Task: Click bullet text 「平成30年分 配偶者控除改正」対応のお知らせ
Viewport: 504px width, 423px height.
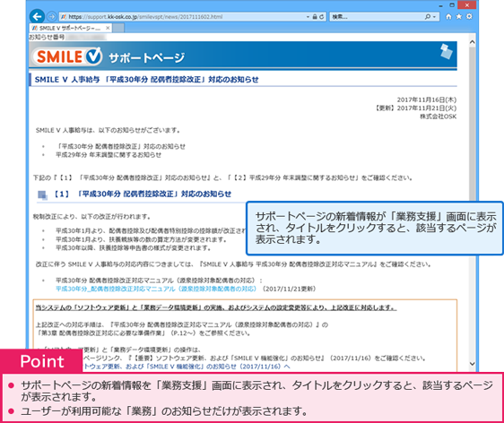Action: (120, 146)
